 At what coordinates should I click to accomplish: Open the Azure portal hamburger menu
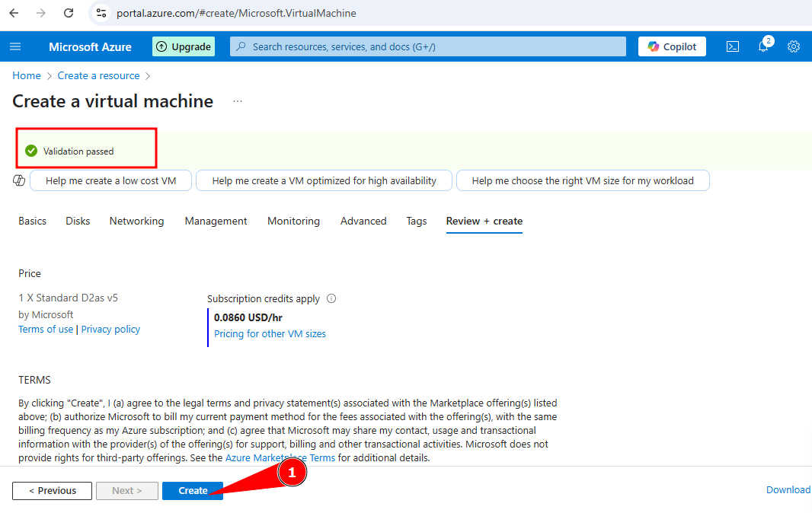pos(15,46)
